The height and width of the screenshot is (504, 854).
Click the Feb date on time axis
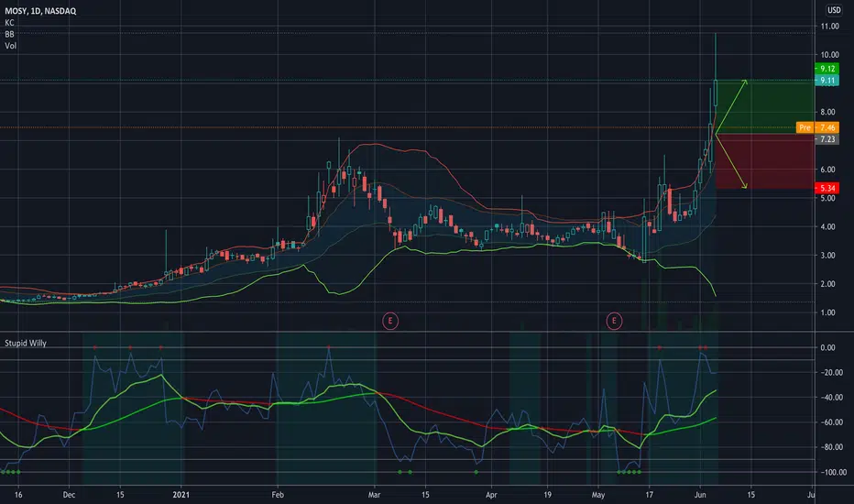point(278,495)
